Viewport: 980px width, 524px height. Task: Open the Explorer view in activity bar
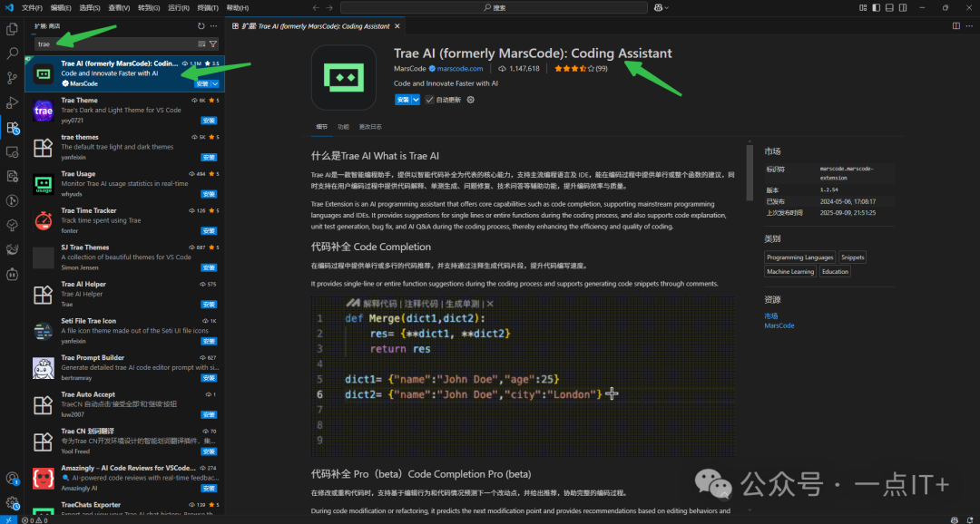(12, 29)
